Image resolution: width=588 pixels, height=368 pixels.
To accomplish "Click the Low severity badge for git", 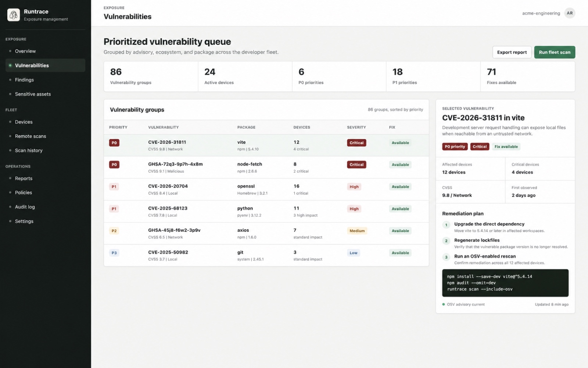I will [354, 253].
